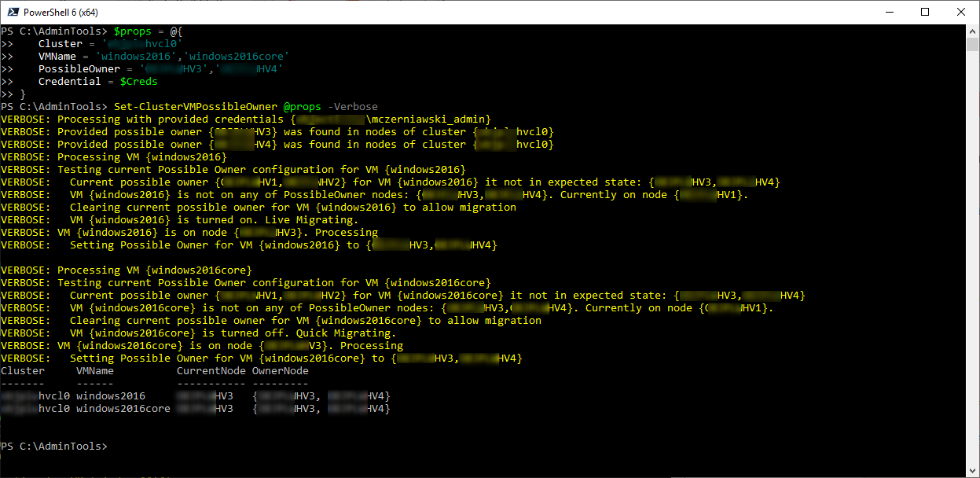Close the PowerShell console window
Screen dimensions: 980x478
[961, 12]
